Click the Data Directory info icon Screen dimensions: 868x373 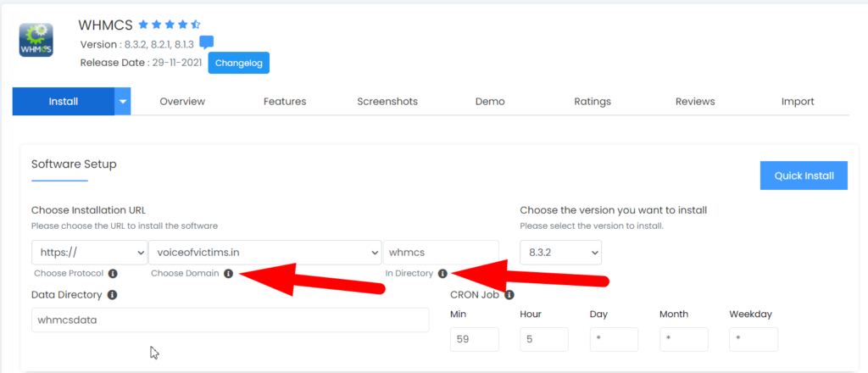click(x=113, y=295)
